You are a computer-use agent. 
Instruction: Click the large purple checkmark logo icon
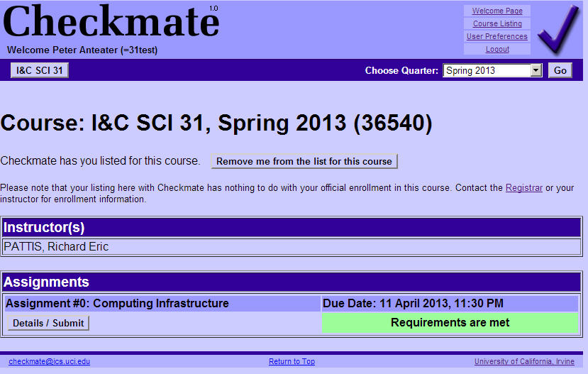(x=558, y=30)
